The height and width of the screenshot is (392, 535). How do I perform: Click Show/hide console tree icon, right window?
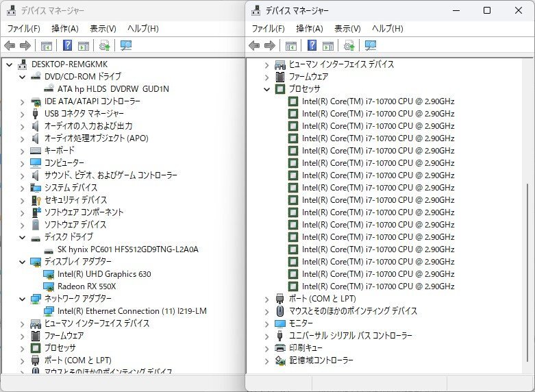(x=291, y=46)
